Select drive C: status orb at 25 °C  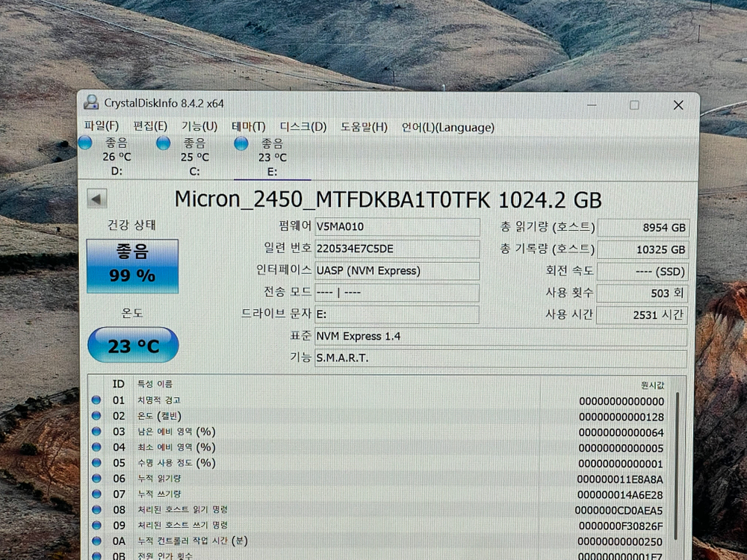(x=164, y=143)
